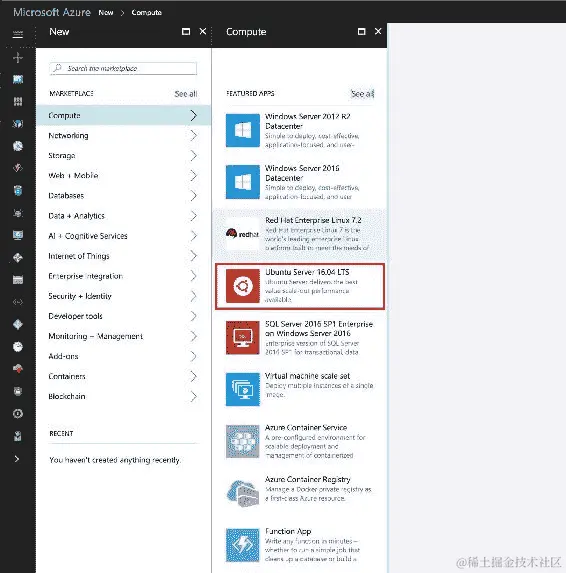Viewport: 566px width, 573px height.
Task: Select the Blockchain category
Action: tap(124, 396)
